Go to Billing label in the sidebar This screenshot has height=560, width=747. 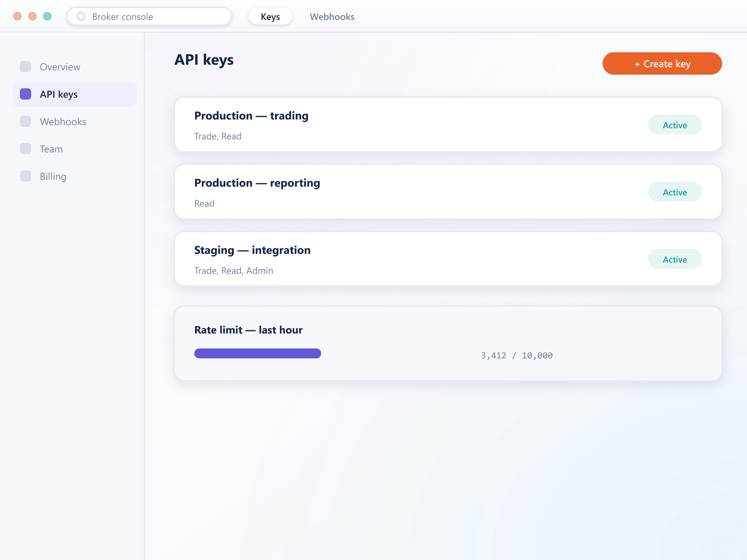[53, 177]
